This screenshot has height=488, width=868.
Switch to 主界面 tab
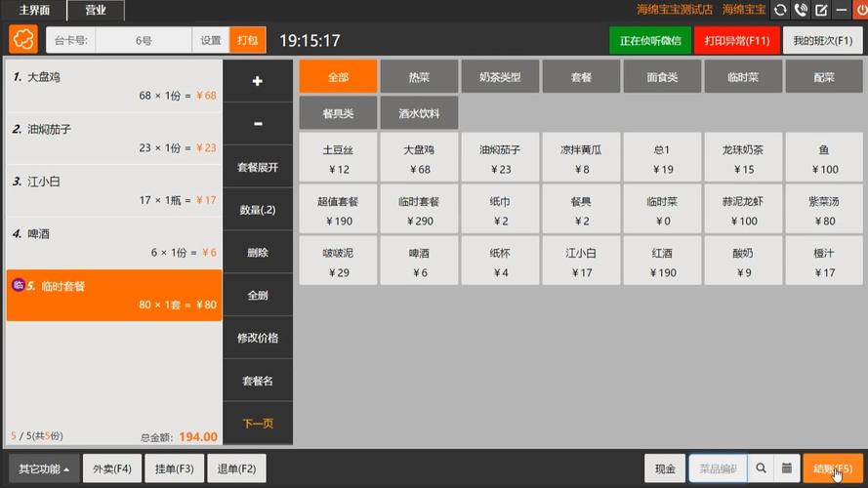pos(34,10)
